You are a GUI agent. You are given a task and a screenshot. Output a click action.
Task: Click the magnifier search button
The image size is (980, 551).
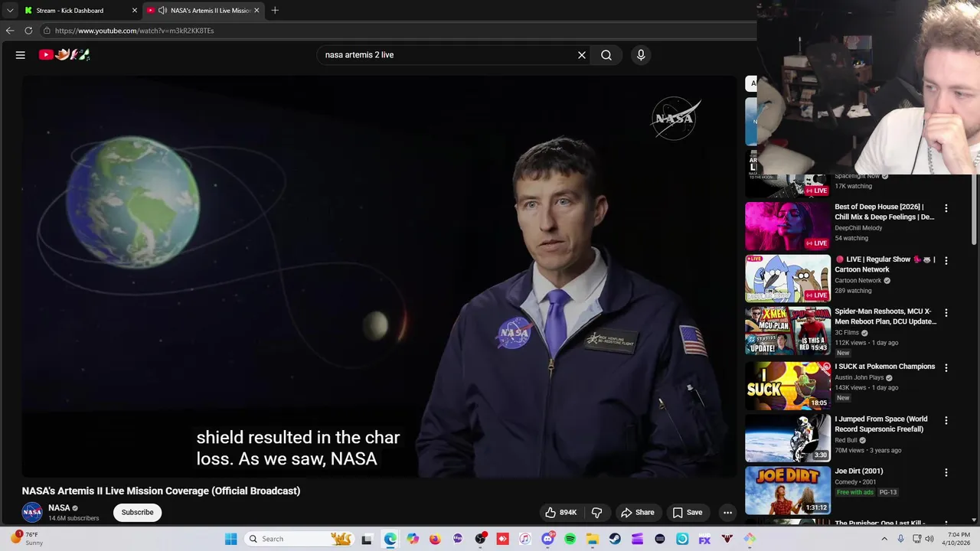coord(606,55)
